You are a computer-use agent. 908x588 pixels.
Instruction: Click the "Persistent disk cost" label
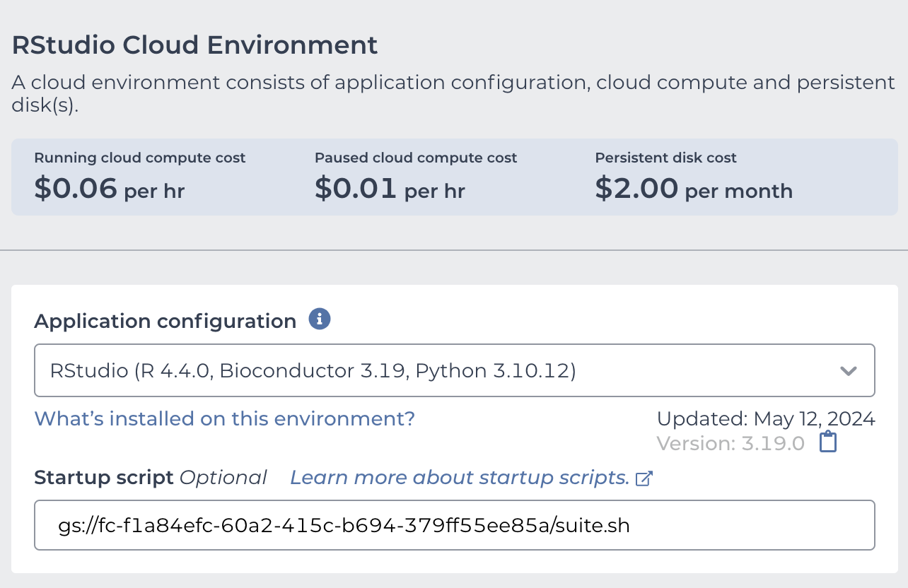click(x=665, y=158)
